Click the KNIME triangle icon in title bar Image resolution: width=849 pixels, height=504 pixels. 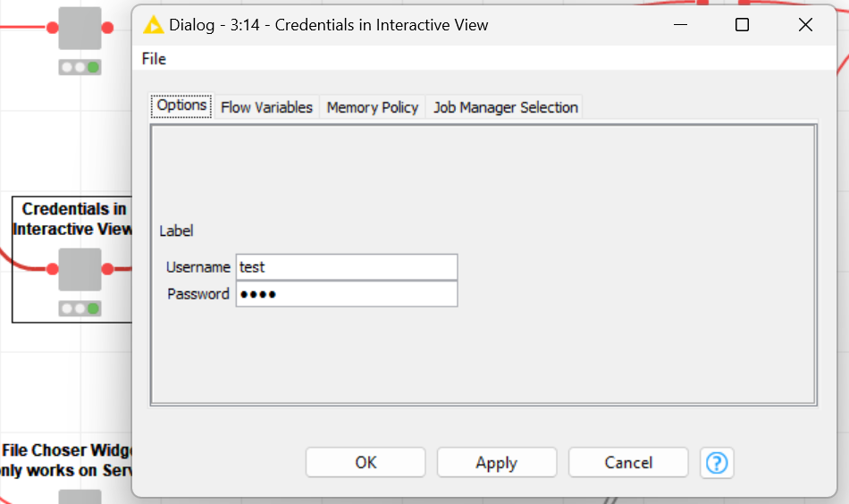click(x=154, y=25)
